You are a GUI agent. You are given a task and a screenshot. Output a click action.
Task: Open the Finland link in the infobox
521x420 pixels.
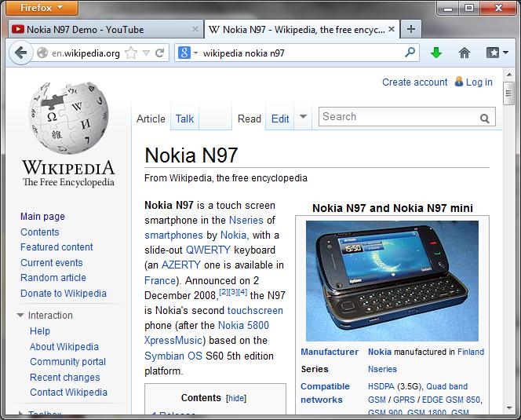471,352
